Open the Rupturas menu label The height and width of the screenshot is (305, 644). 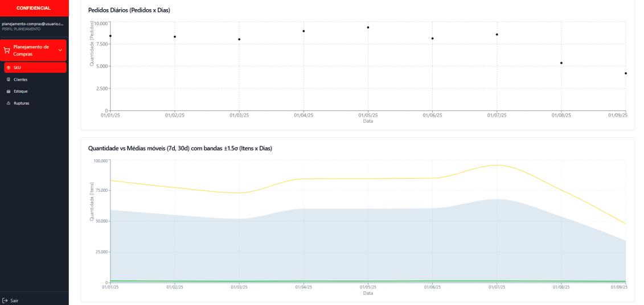click(x=22, y=103)
